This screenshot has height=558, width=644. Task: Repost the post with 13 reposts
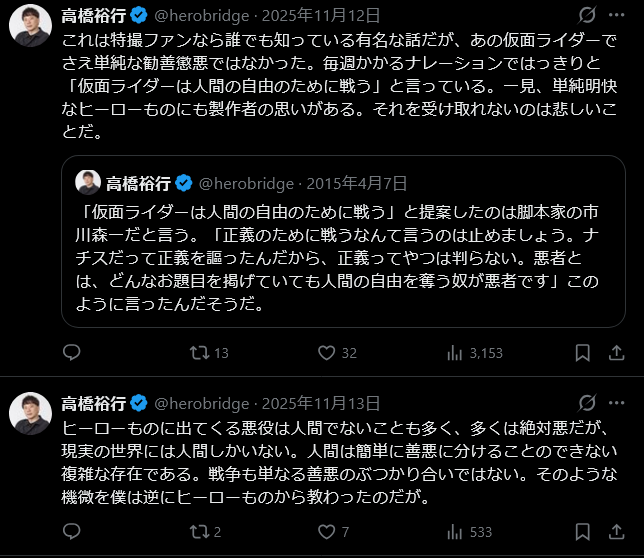197,352
